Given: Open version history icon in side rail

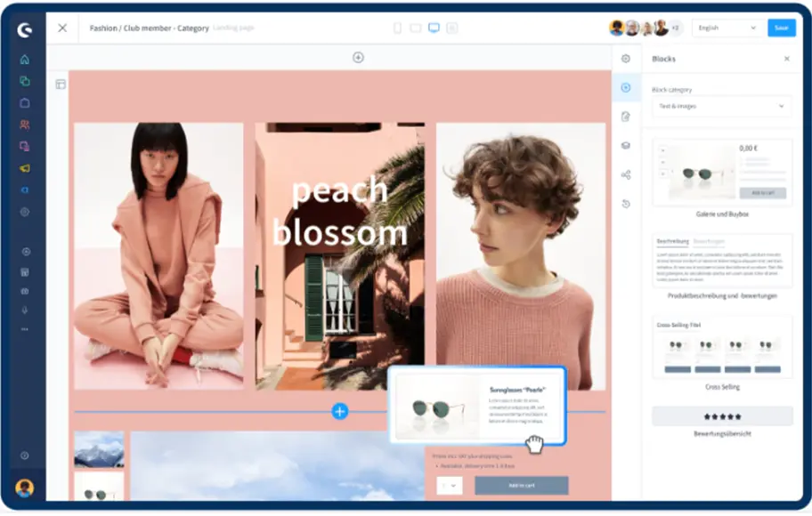Looking at the screenshot, I should pyautogui.click(x=626, y=204).
